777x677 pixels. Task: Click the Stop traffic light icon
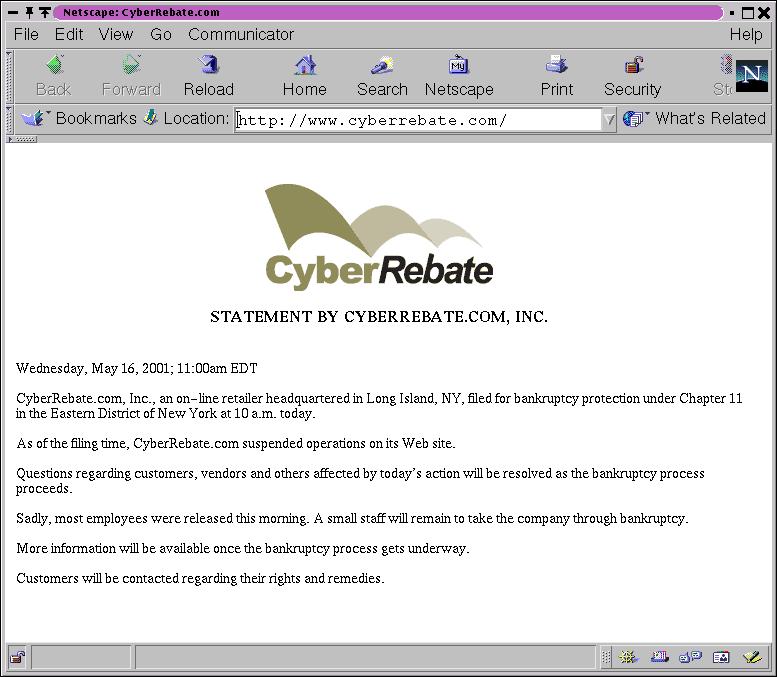click(x=726, y=65)
